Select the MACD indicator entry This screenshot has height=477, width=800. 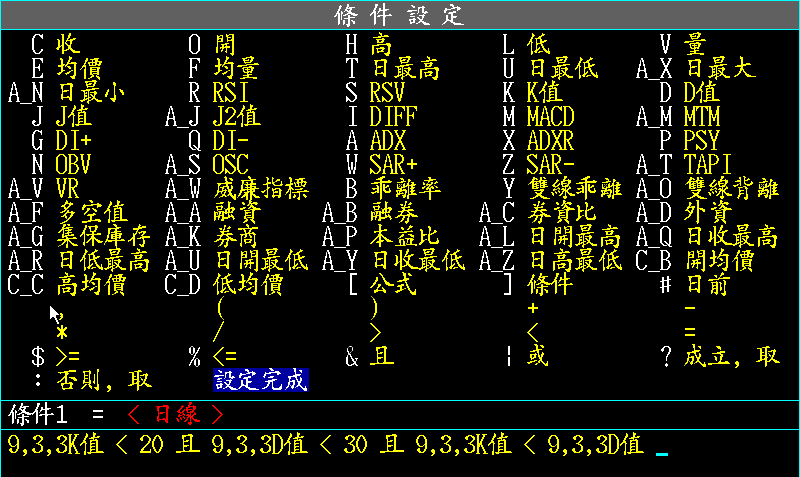coord(550,116)
